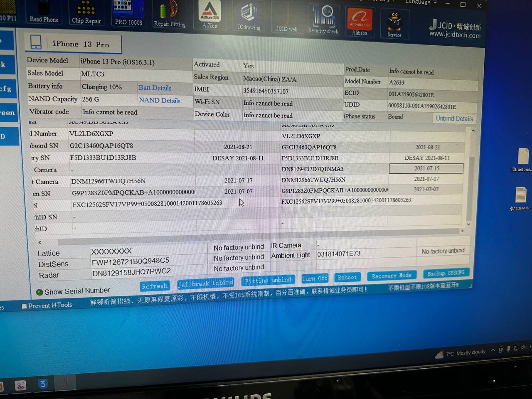The width and height of the screenshot is (532, 399).
Task: Click the scroll-down arrow of the parts table
Action: click(468, 224)
